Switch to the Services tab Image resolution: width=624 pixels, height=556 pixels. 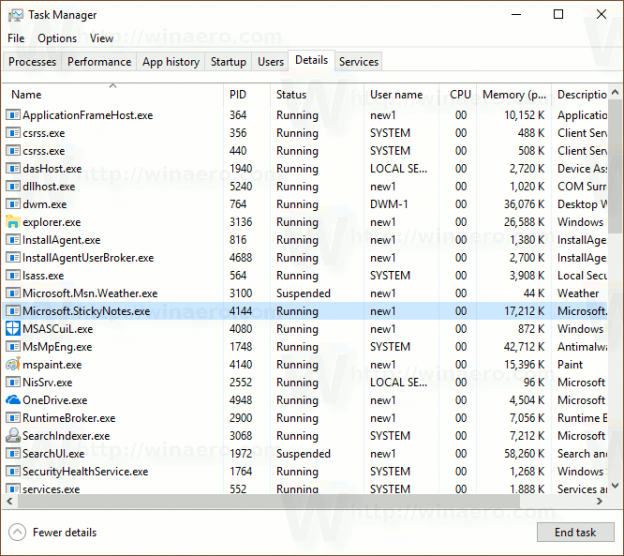tap(359, 62)
